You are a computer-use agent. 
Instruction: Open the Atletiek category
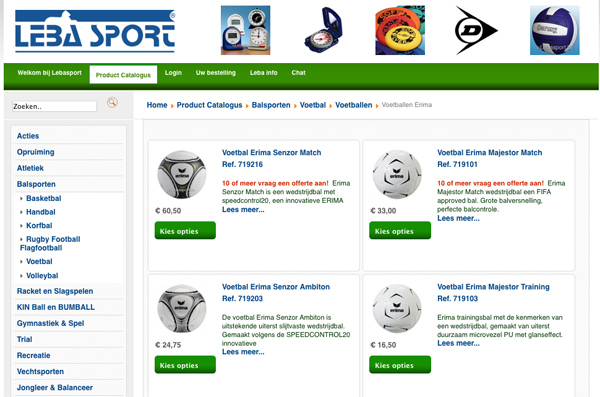tap(30, 168)
